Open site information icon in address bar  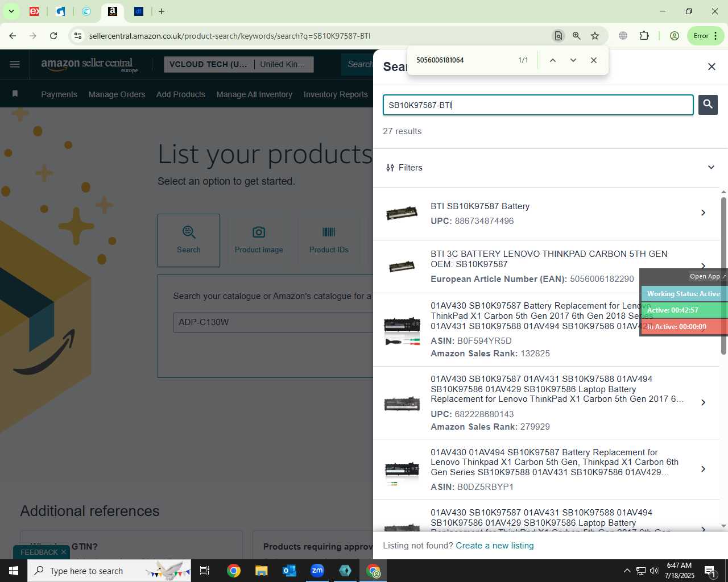coord(78,36)
